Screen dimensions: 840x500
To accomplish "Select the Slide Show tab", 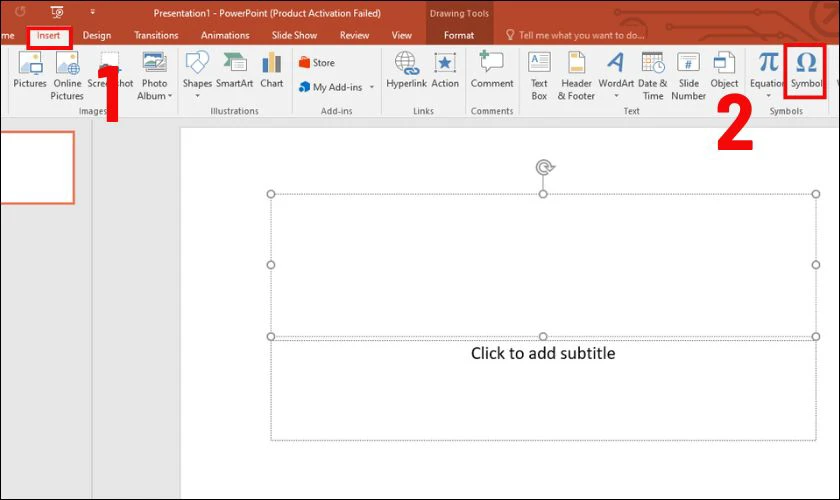I will tap(294, 35).
